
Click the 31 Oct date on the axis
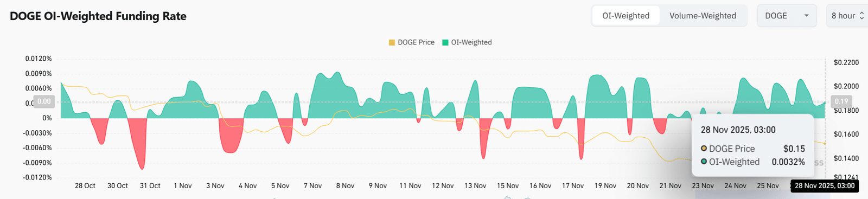[x=150, y=185]
